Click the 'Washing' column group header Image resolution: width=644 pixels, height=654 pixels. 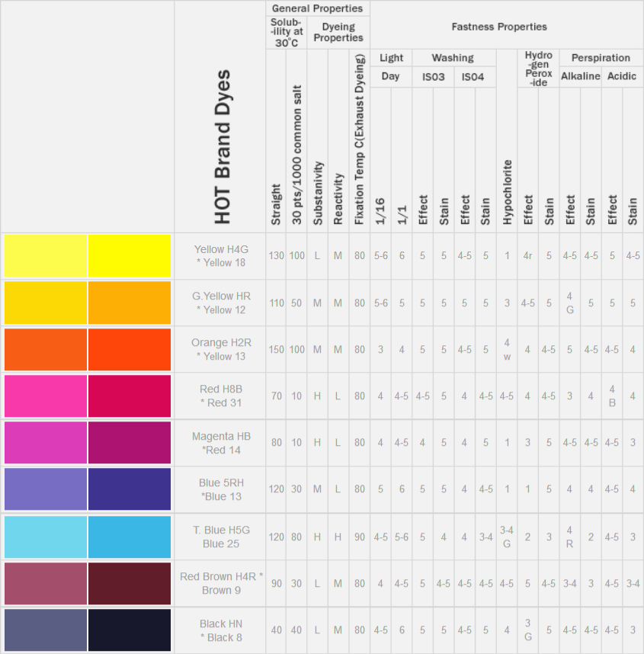point(453,58)
